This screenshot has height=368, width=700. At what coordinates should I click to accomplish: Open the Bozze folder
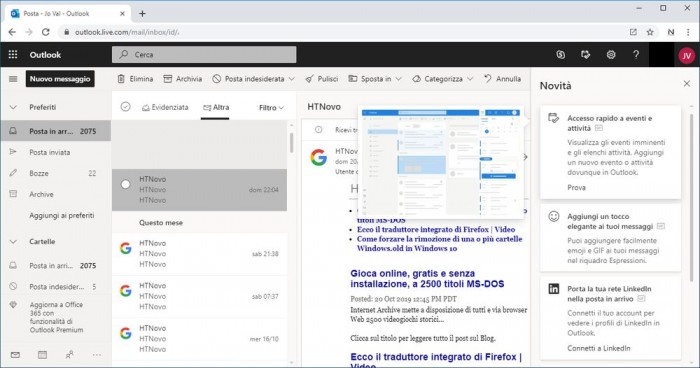pyautogui.click(x=56, y=173)
